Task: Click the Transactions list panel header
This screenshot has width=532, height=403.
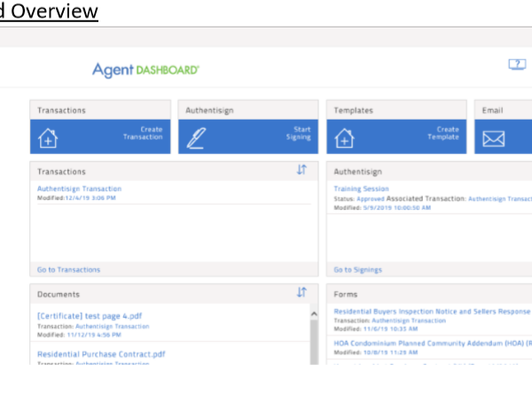Action: (x=174, y=171)
